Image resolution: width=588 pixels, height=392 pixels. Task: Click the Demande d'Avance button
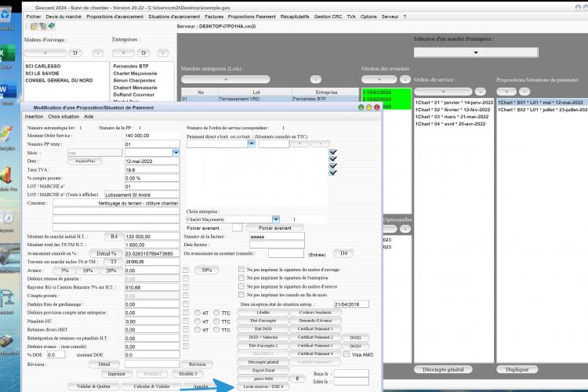click(x=315, y=321)
